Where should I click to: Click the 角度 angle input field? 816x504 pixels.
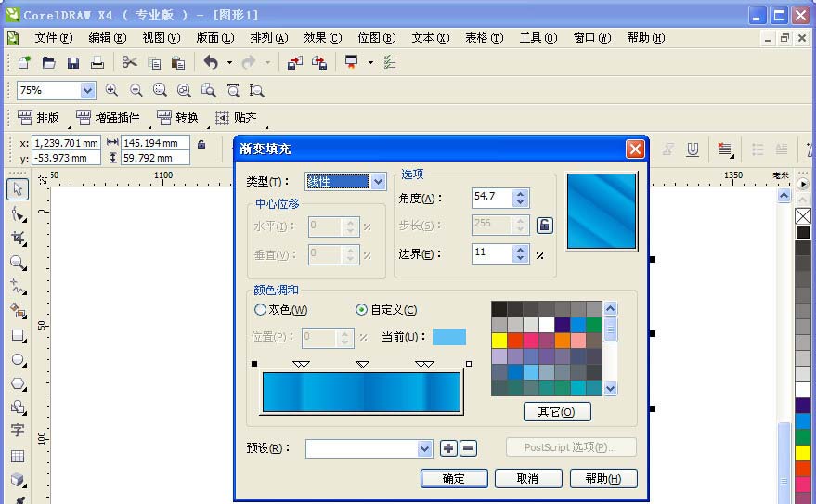(x=492, y=199)
